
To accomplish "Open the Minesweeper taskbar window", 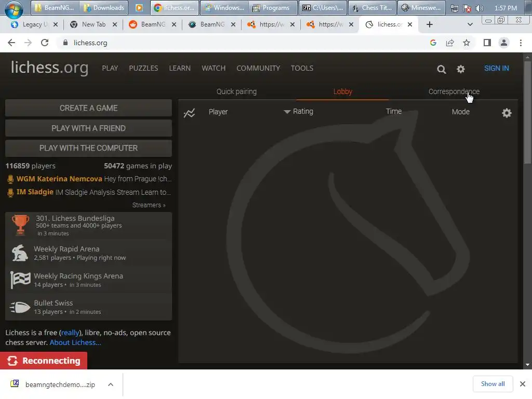I will [x=421, y=8].
